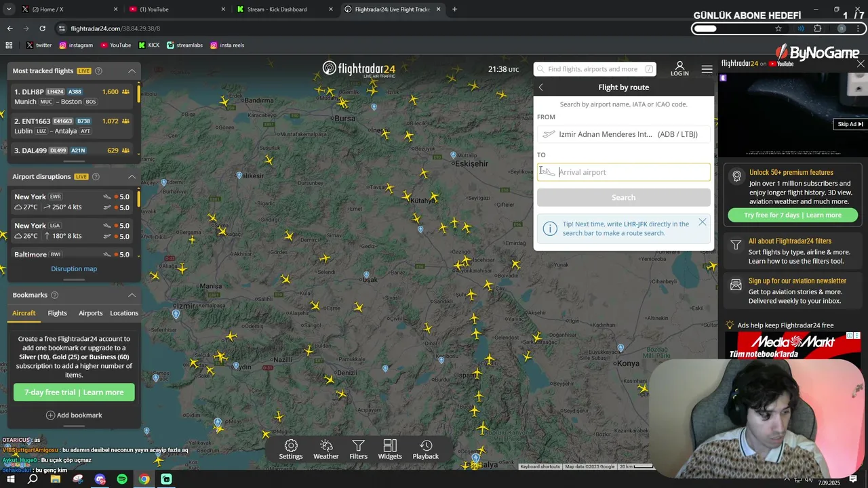Image resolution: width=868 pixels, height=488 pixels.
Task: Go back using the Flight by route arrow
Action: click(x=541, y=87)
